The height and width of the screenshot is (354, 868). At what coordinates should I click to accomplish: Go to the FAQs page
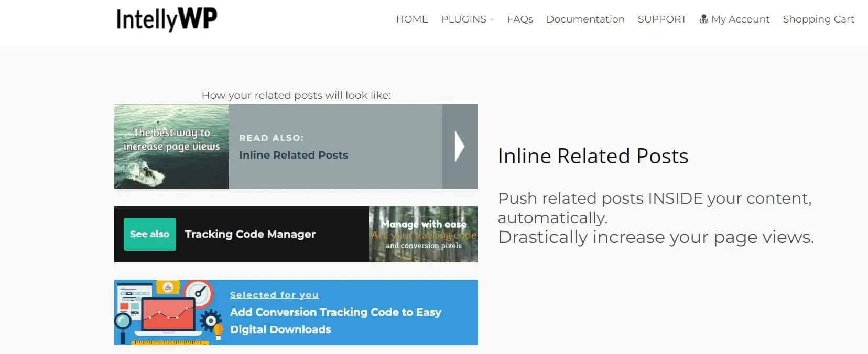pyautogui.click(x=520, y=19)
